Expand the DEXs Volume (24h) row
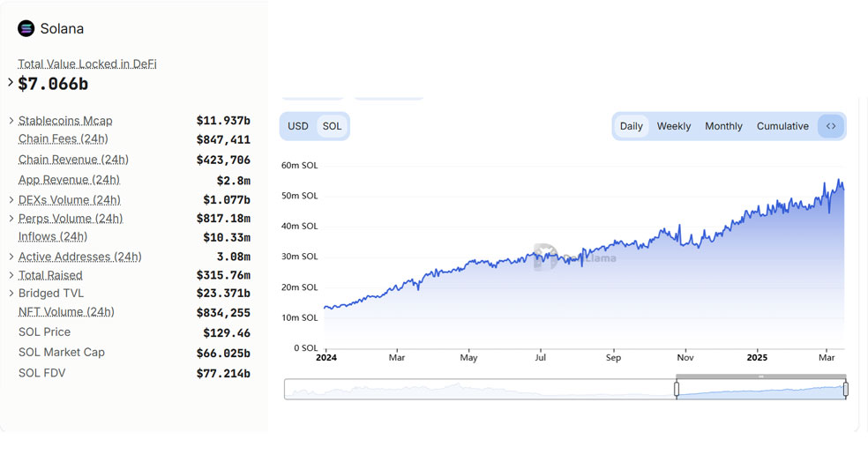868x462 pixels. pos(11,200)
